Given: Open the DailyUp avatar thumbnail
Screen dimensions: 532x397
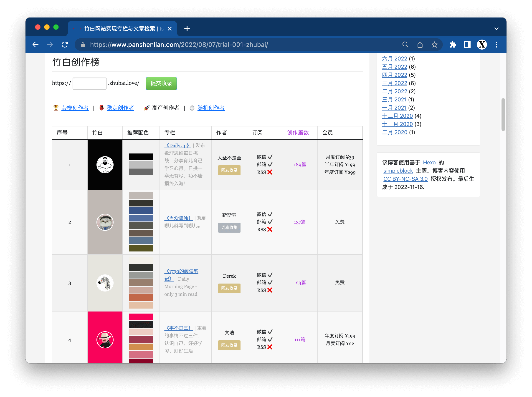Looking at the screenshot, I should point(105,165).
